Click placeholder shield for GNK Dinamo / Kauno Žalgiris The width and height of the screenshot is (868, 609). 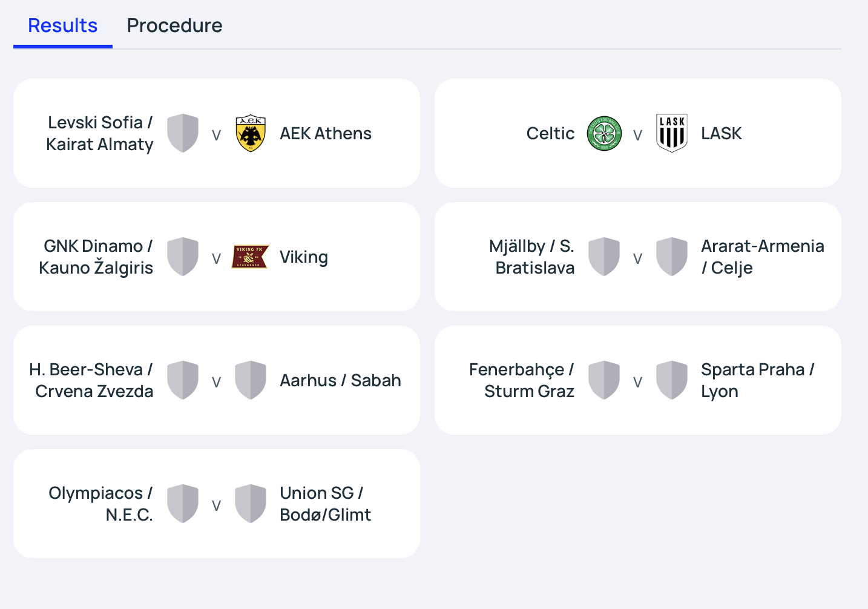[x=183, y=257]
